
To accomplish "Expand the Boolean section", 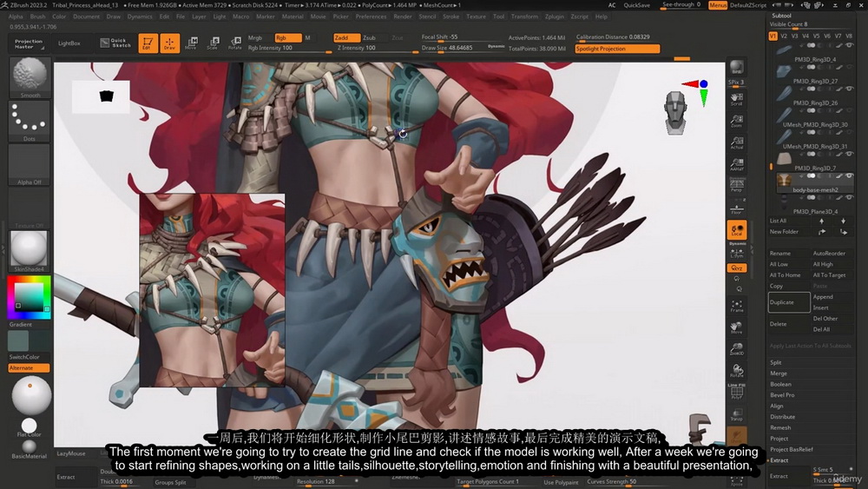I will click(780, 384).
